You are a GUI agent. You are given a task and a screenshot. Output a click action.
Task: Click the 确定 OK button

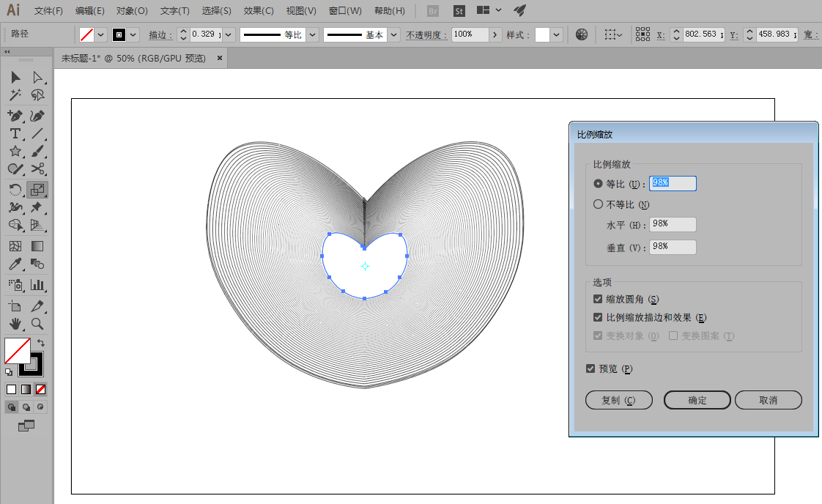(697, 400)
